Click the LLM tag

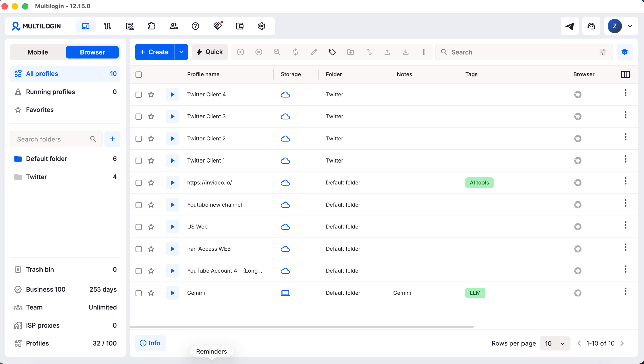pyautogui.click(x=475, y=293)
